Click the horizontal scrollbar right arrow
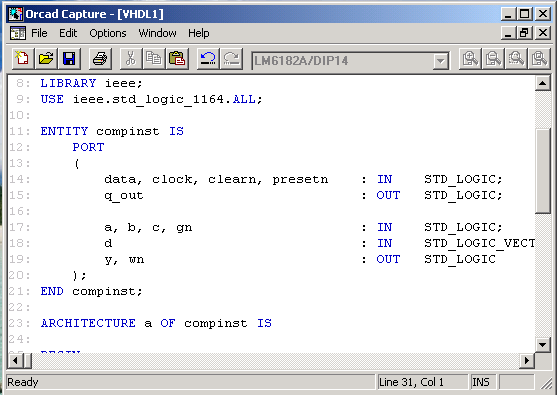 pyautogui.click(x=527, y=360)
